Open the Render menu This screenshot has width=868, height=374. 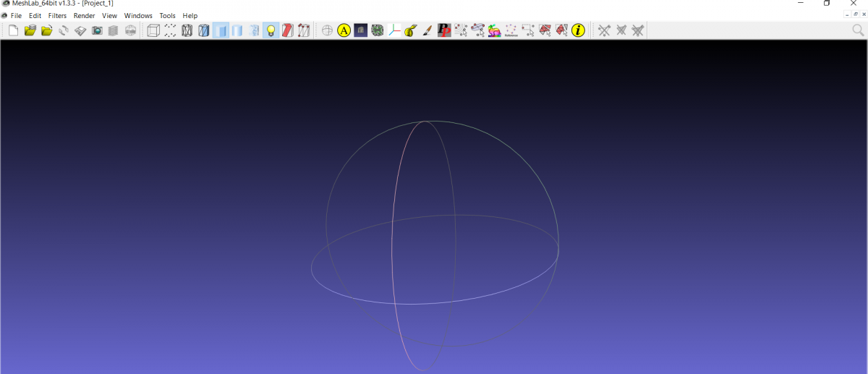point(84,16)
